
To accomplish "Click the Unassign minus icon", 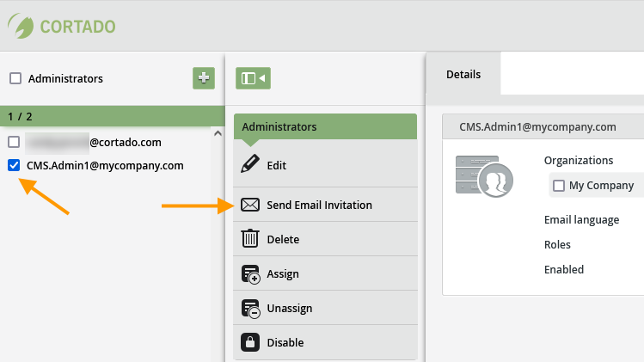I will coord(250,309).
